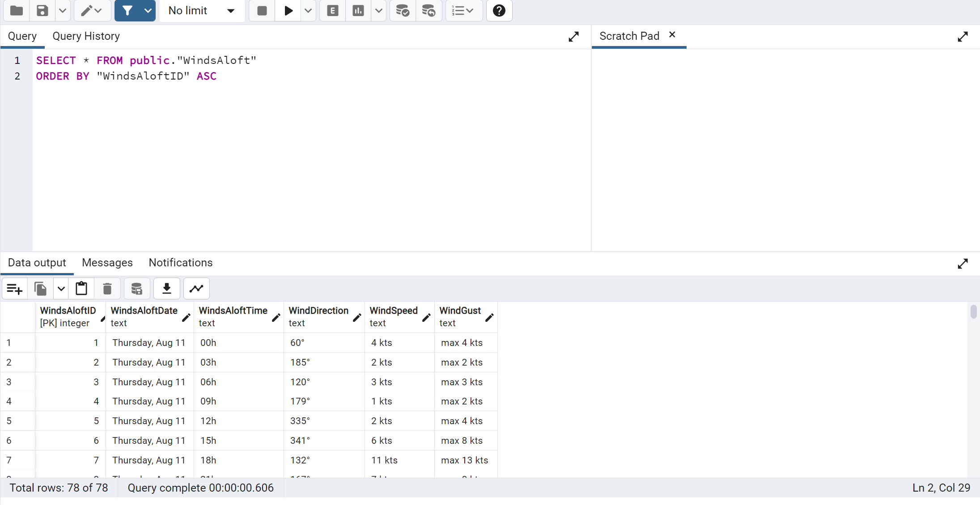
Task: Click the download data results icon
Action: click(166, 289)
